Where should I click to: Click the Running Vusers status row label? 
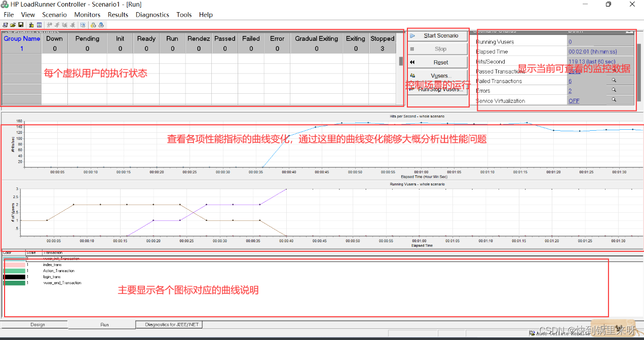click(495, 42)
